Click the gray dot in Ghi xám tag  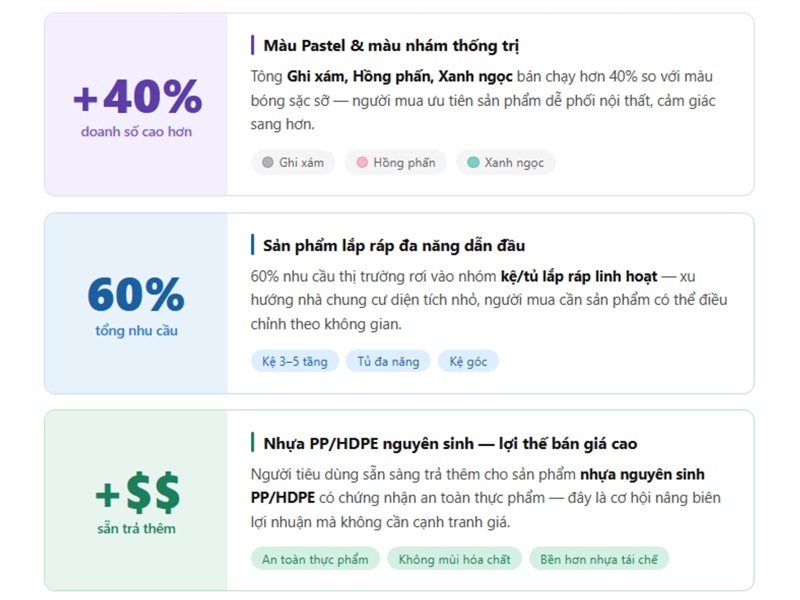pos(267,162)
